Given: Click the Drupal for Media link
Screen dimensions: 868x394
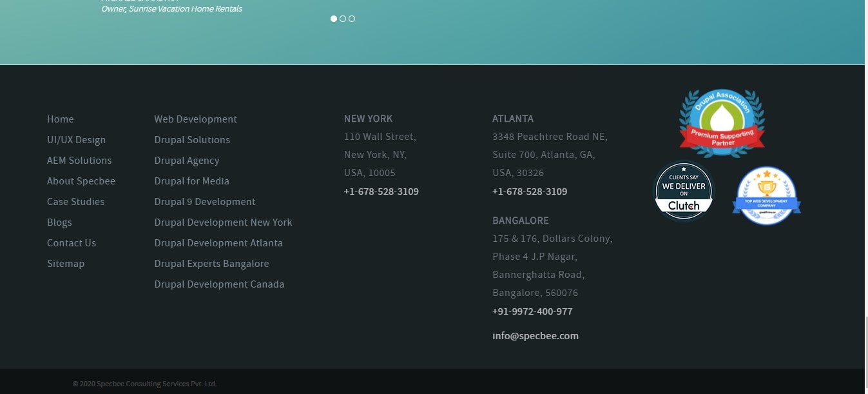Looking at the screenshot, I should pyautogui.click(x=192, y=181).
